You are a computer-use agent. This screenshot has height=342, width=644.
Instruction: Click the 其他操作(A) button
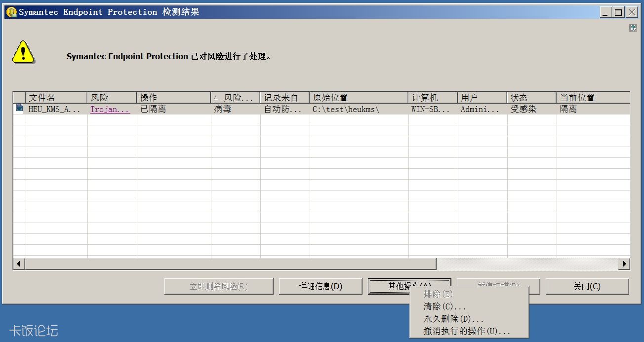[409, 286]
